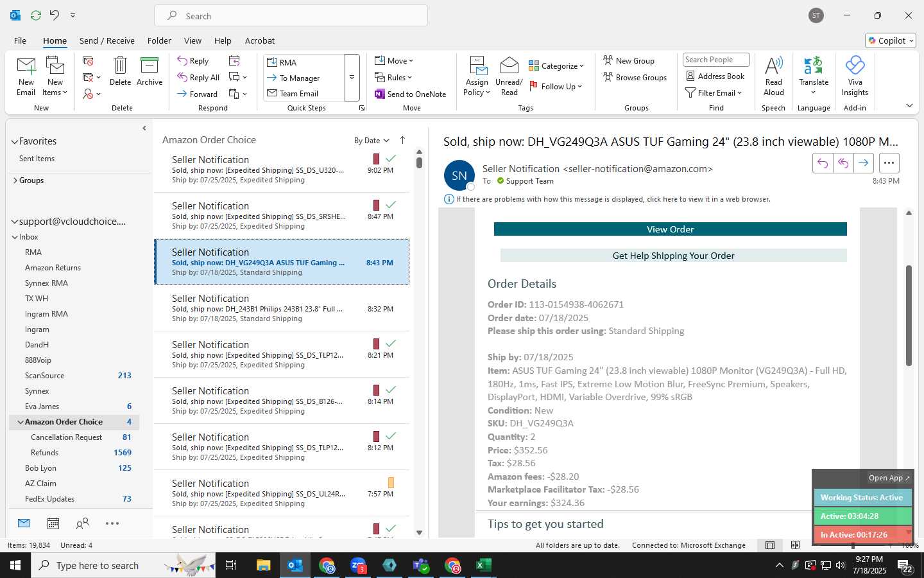
Task: Click Open App in status overlay
Action: coord(889,478)
